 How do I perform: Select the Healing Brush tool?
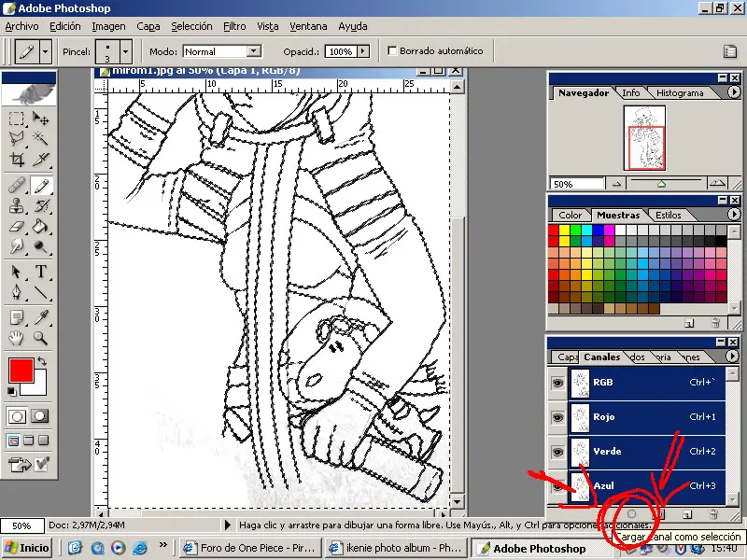click(16, 186)
